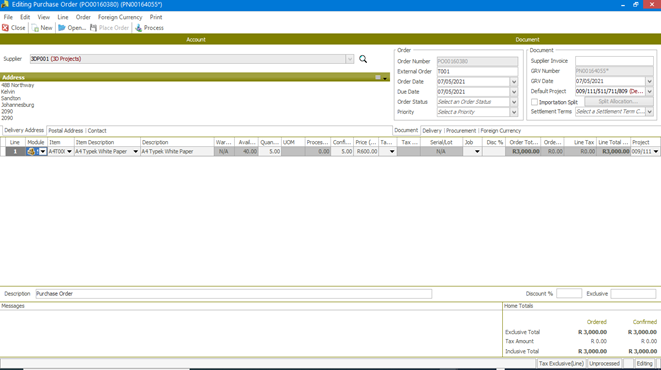The height and width of the screenshot is (370, 661).
Task: Click the Description text field at bottom
Action: 234,294
